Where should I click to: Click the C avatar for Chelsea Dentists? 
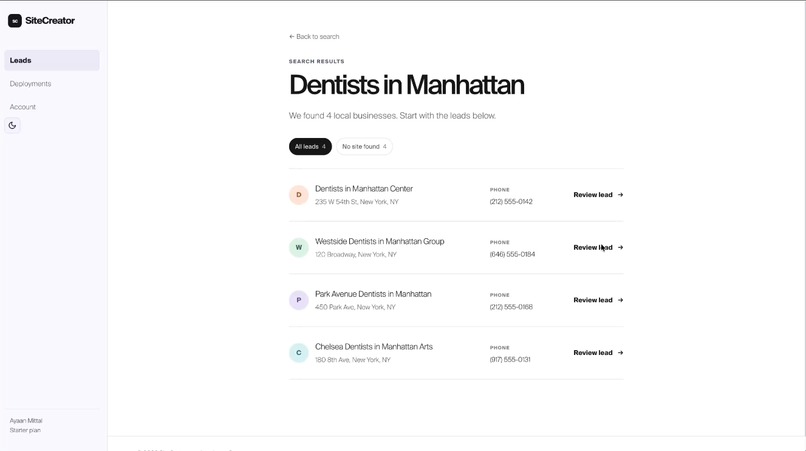299,353
